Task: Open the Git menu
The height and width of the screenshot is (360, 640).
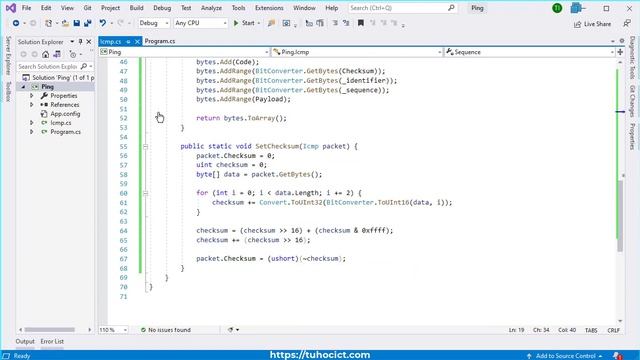Action: (x=87, y=8)
